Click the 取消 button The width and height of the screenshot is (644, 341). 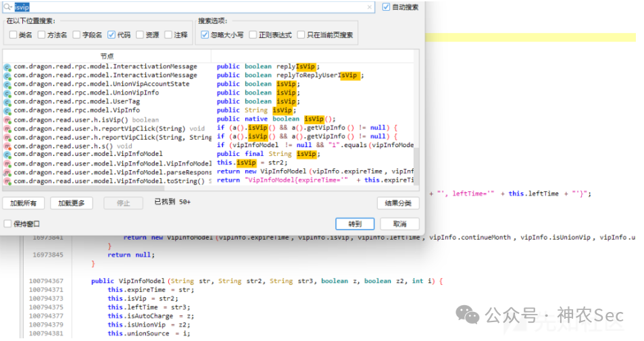[399, 224]
